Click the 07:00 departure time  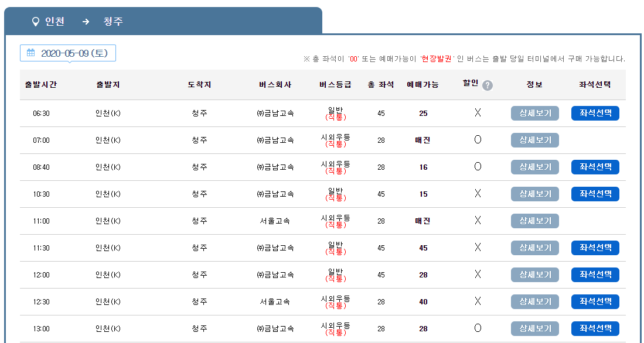(41, 140)
